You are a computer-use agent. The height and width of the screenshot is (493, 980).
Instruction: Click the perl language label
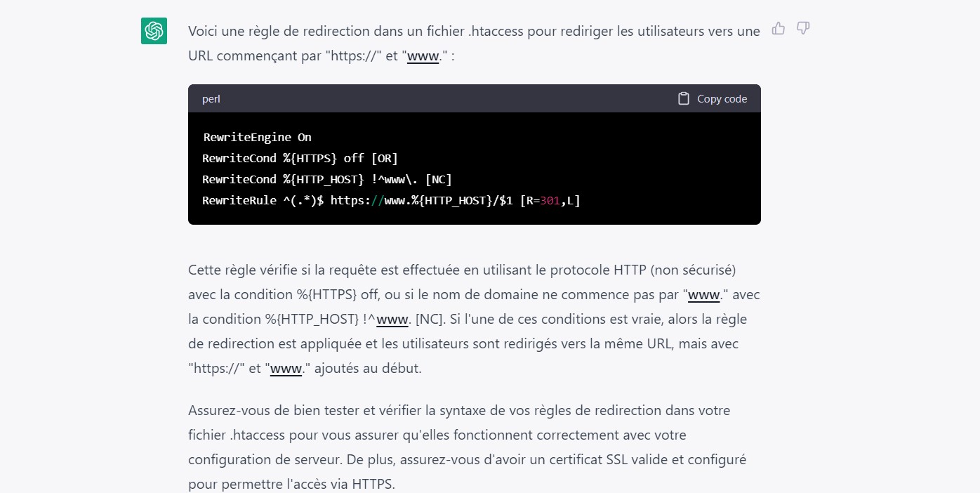click(211, 99)
